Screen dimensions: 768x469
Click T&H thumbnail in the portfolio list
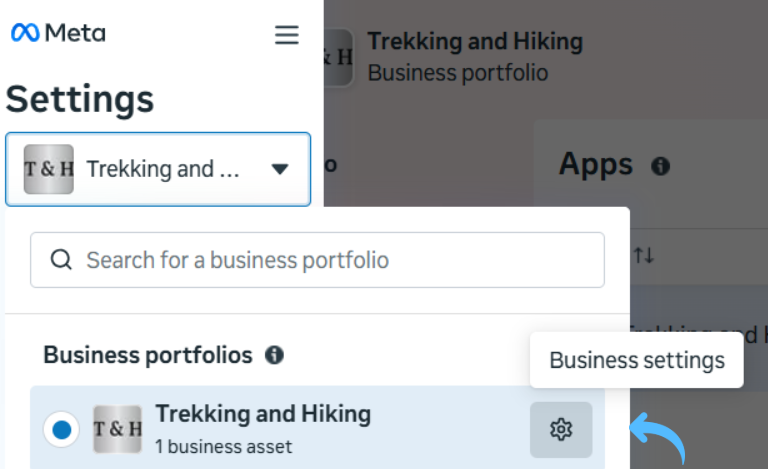[118, 430]
